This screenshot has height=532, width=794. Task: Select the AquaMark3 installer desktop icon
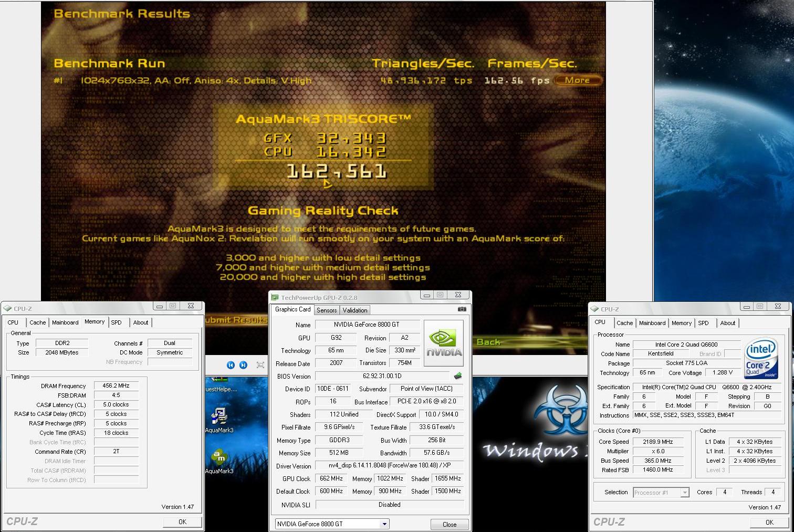[x=219, y=420]
